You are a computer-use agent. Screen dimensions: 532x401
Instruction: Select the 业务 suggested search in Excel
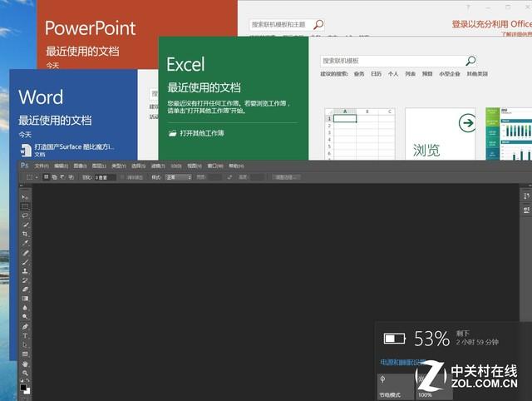(x=359, y=74)
